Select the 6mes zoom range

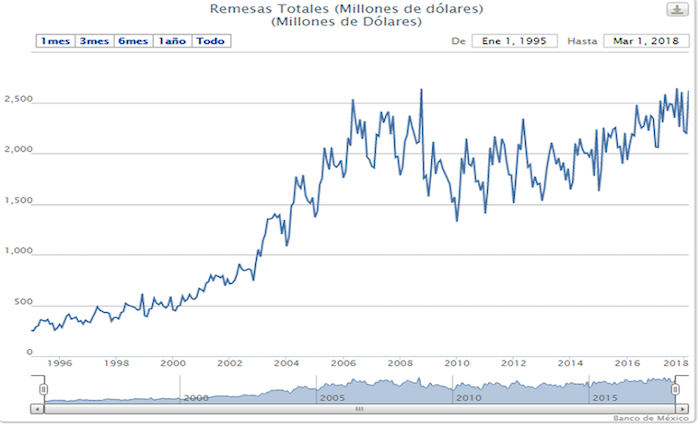click(132, 41)
